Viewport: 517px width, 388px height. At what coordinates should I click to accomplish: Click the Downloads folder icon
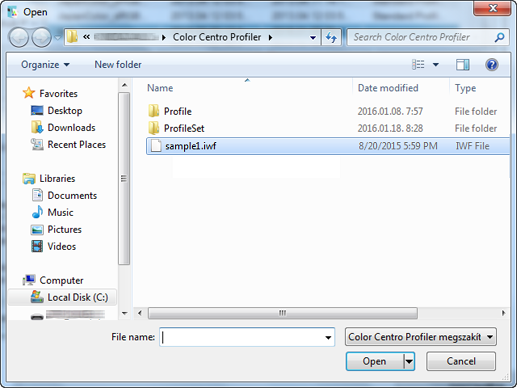37,127
